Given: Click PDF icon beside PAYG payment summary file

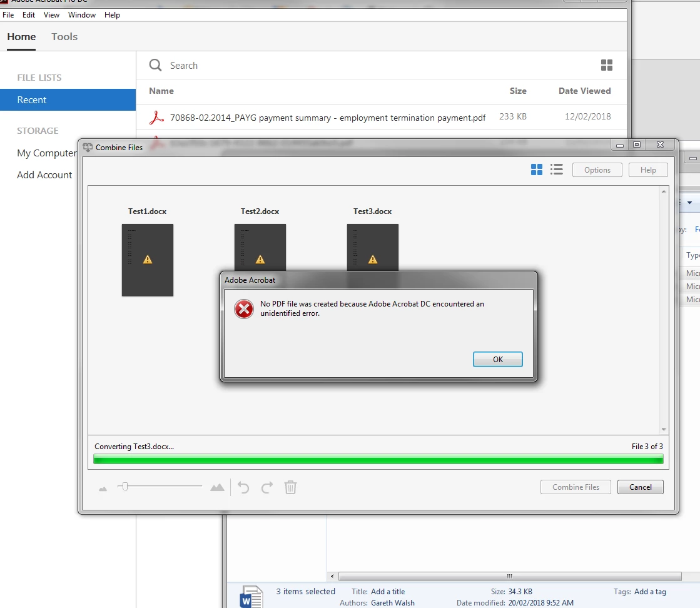Looking at the screenshot, I should click(156, 118).
